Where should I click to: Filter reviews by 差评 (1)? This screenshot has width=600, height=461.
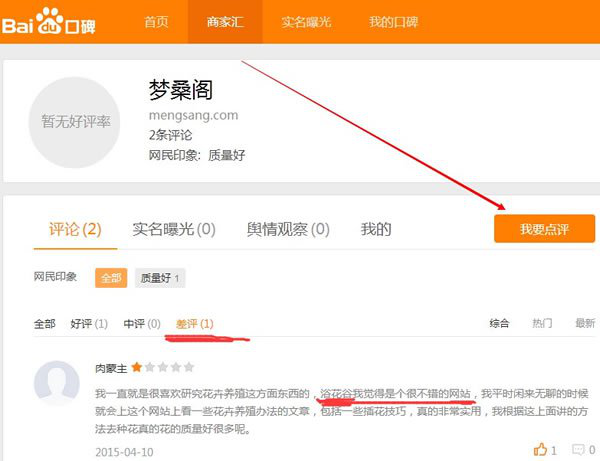click(x=194, y=324)
